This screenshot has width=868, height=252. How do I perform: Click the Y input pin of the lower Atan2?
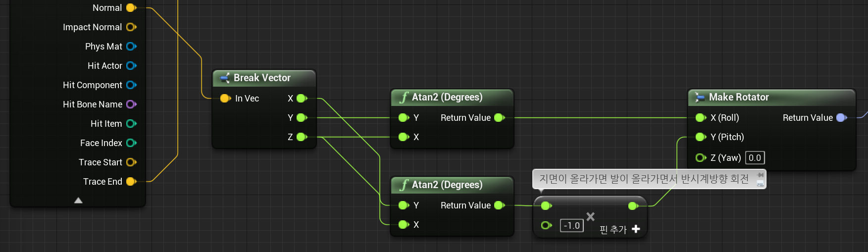[x=404, y=205]
